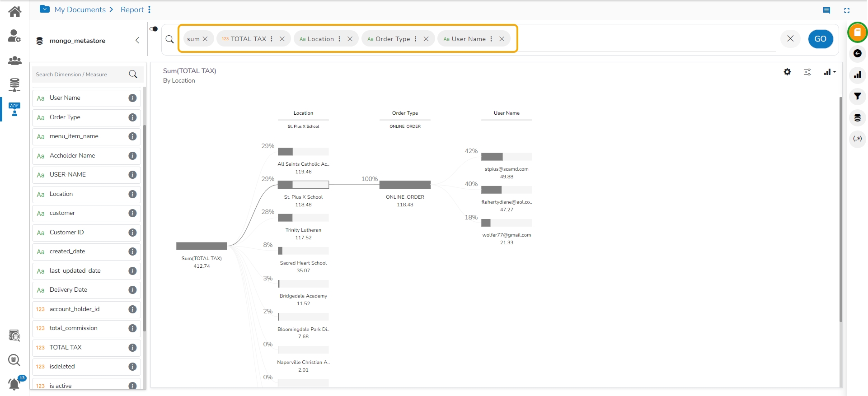Image resolution: width=868 pixels, height=396 pixels.
Task: Open chart settings gear icon
Action: 787,72
